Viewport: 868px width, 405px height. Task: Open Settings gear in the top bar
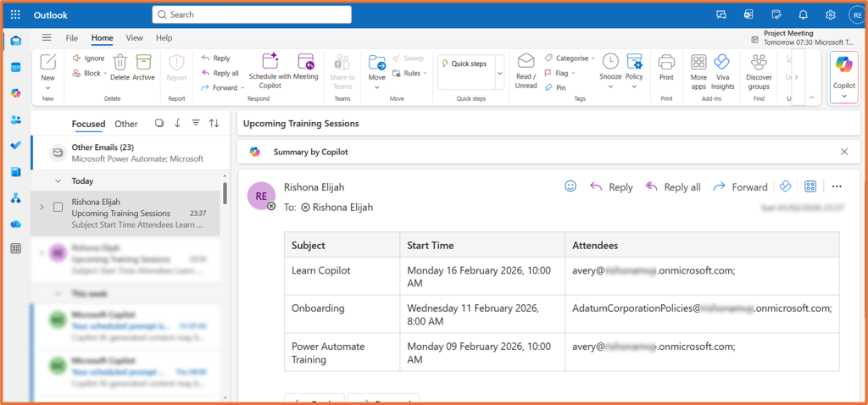831,14
